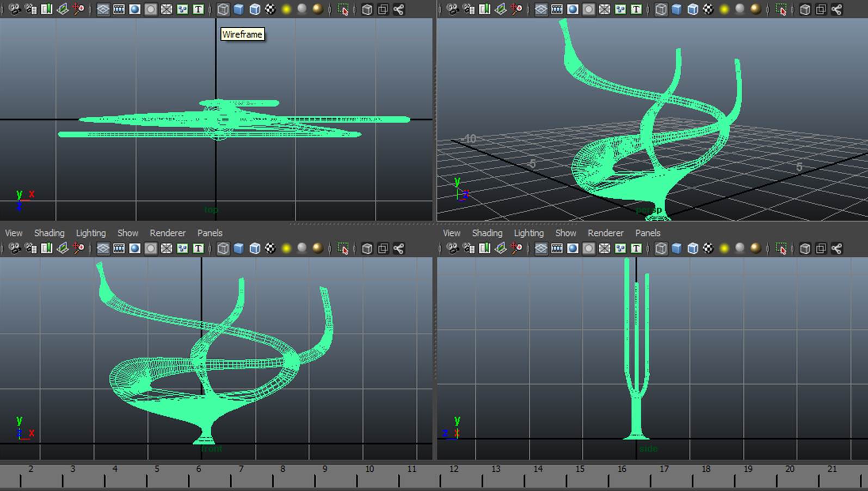Select Smooth Shade All in perspective view toolbar
This screenshot has height=491, width=868.
tap(676, 9)
